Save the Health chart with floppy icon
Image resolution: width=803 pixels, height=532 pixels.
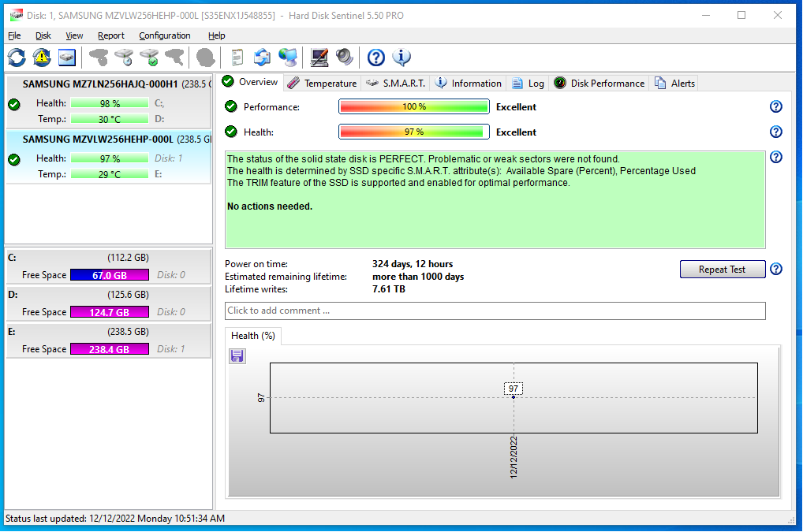(x=237, y=355)
